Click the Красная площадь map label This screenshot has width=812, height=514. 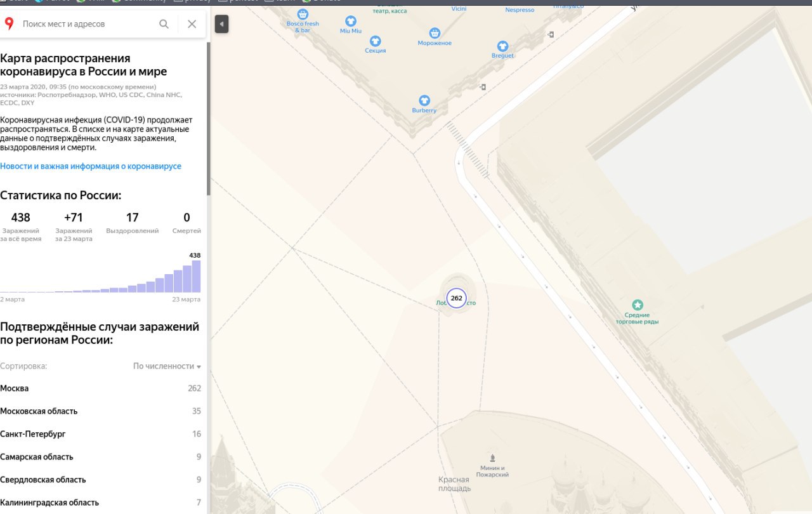[454, 484]
